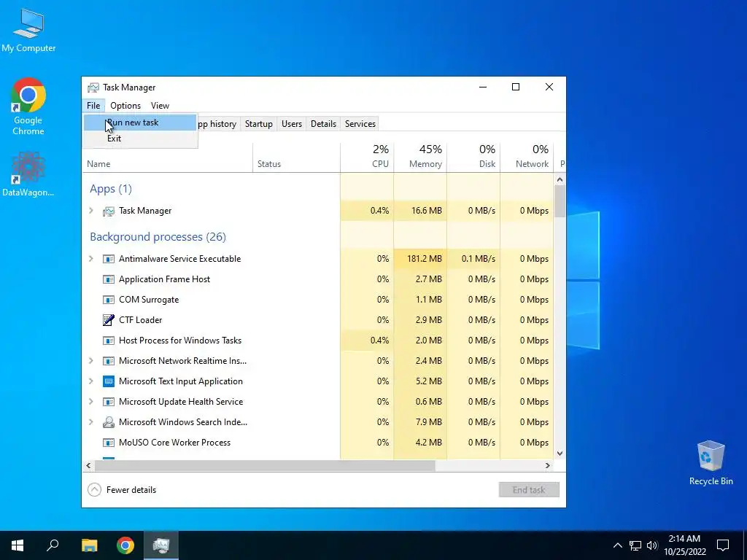Screen dimensions: 747x560
Task: Click the End task button
Action: point(529,490)
